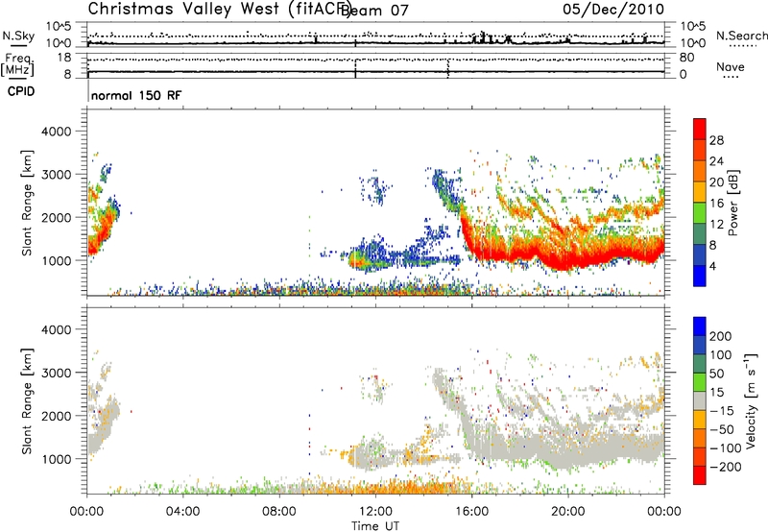
Task: Click the "N.Search" legend label
Action: pos(742,36)
